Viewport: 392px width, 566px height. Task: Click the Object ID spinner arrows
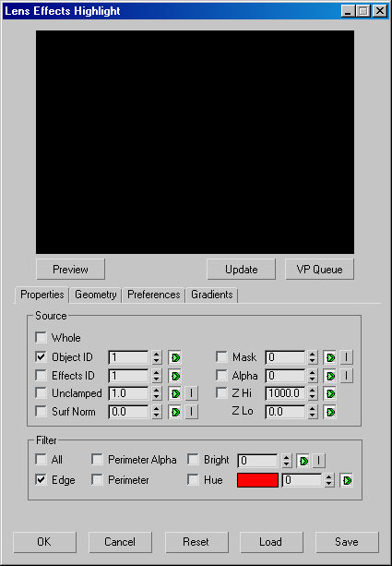click(156, 357)
